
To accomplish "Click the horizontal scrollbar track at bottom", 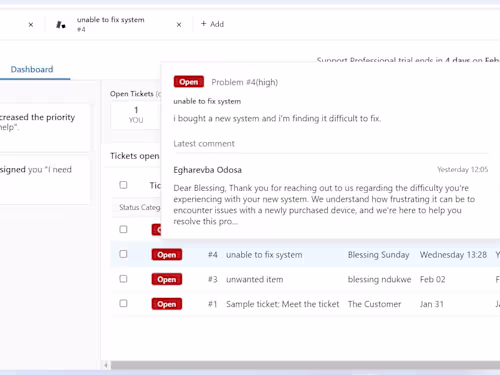I will pos(305,365).
